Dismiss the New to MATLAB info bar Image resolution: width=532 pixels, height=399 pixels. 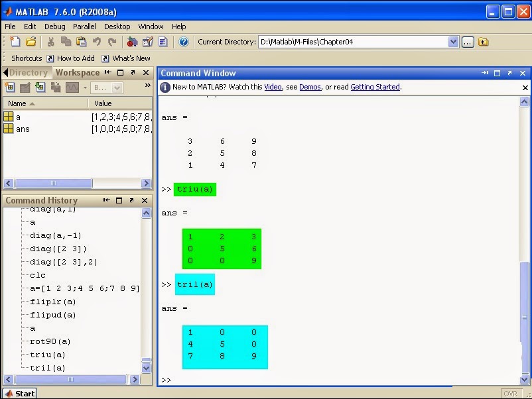point(525,87)
